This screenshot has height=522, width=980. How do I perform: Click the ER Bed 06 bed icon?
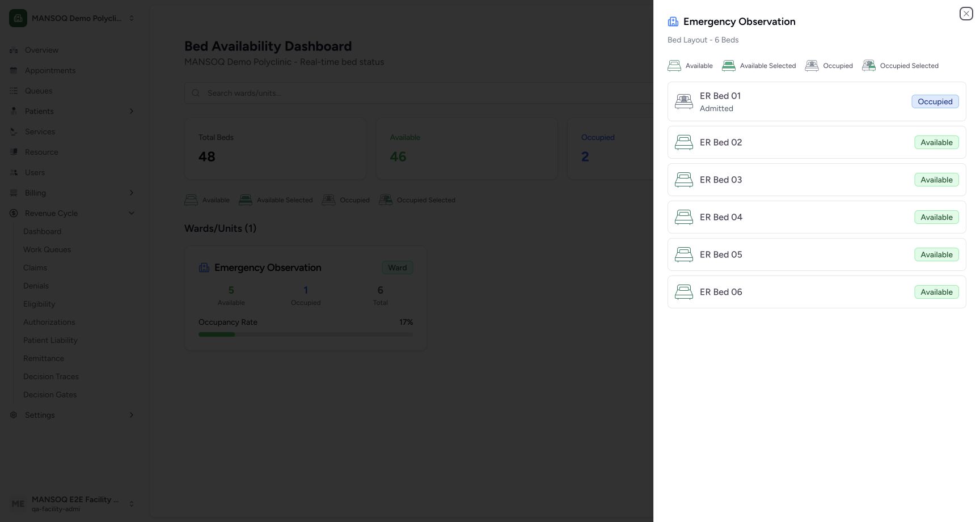(684, 292)
